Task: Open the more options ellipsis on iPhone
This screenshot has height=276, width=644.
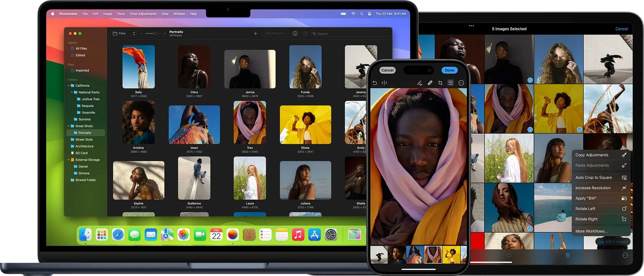Action: [461, 83]
